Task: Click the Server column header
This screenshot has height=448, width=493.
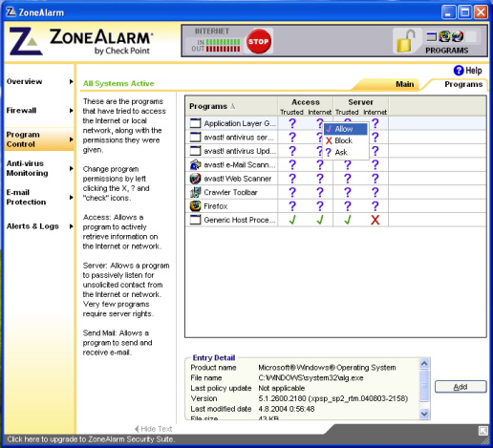Action: (360, 102)
